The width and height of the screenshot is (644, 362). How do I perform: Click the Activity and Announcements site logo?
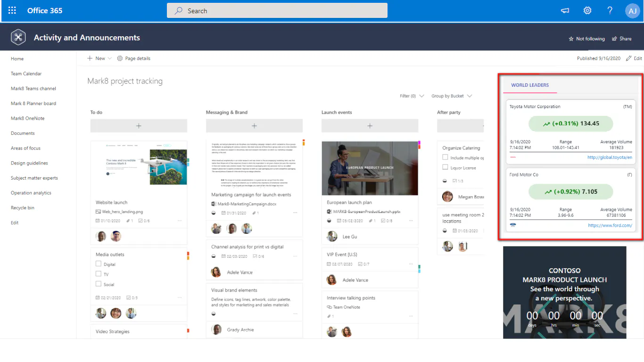point(18,38)
